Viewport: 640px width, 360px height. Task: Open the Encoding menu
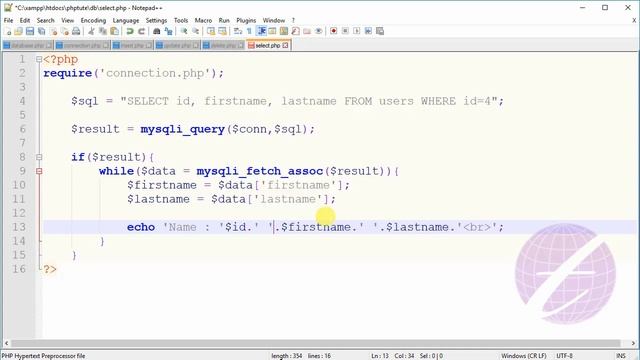pyautogui.click(x=93, y=20)
